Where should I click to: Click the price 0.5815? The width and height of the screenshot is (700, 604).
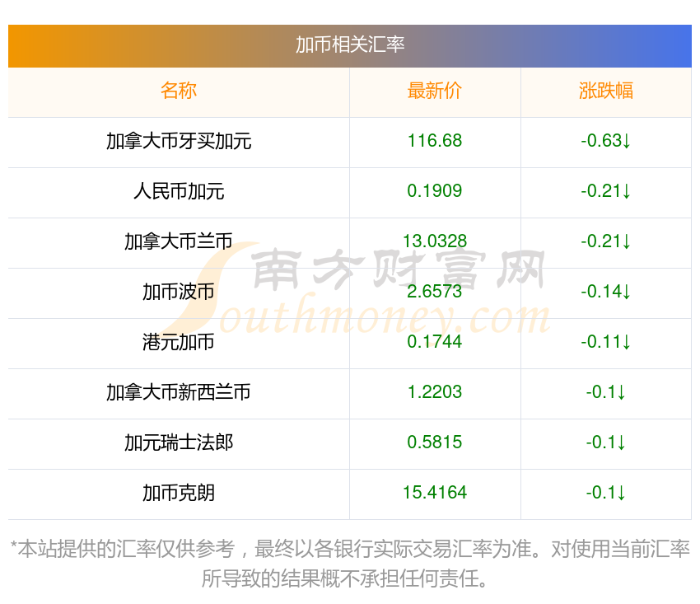(x=434, y=442)
